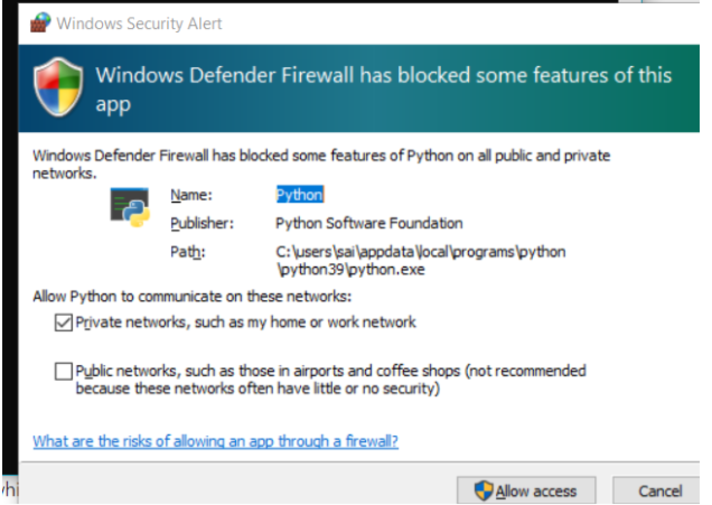This screenshot has height=505, width=712.
Task: Click the 'Name:' label
Action: pos(191,195)
